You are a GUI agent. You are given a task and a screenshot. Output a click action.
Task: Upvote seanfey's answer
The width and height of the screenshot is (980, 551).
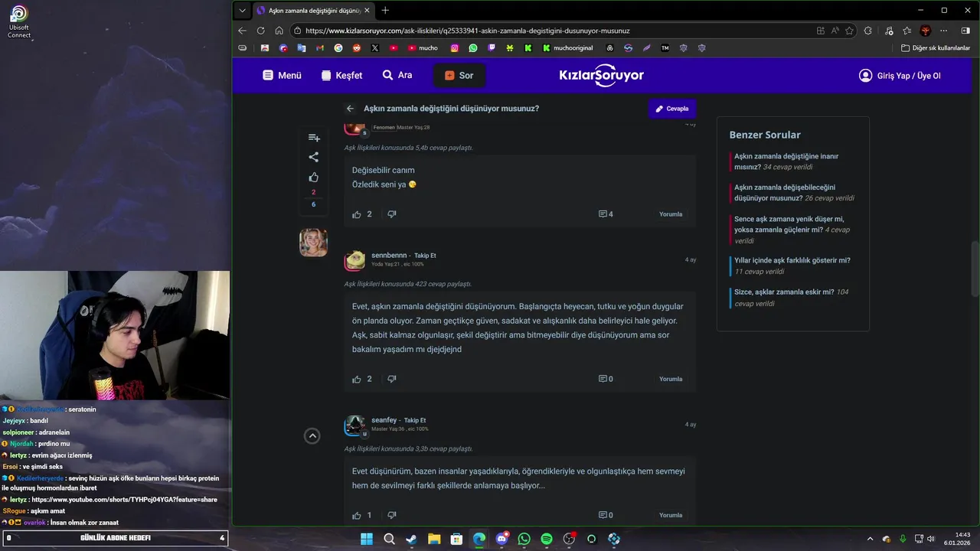tap(357, 515)
